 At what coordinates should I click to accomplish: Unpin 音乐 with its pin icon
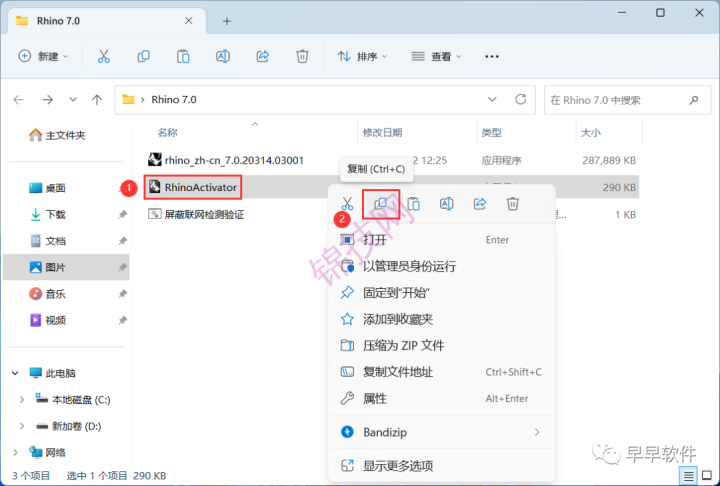[x=123, y=294]
